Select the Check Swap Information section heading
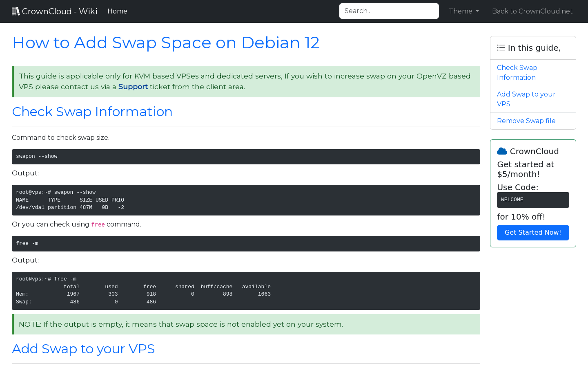588x368 pixels. click(x=92, y=111)
